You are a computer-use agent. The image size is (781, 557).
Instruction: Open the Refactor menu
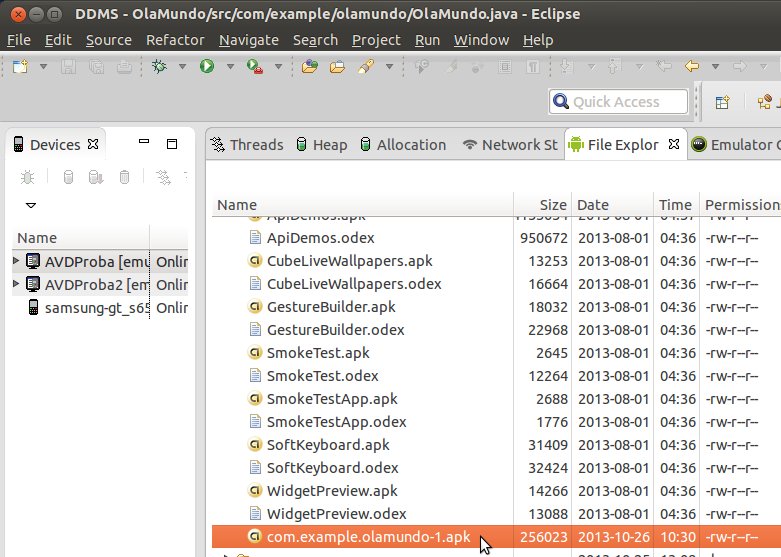[x=175, y=40]
